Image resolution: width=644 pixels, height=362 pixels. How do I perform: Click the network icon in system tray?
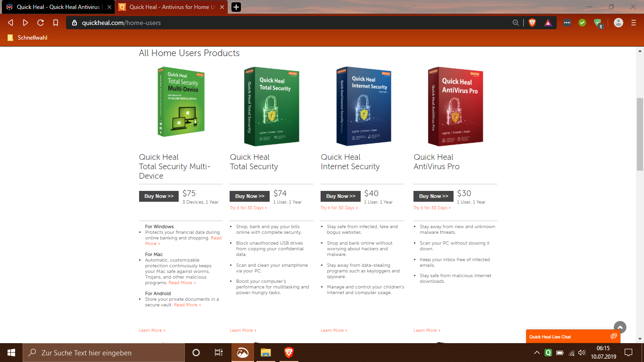pos(571,353)
